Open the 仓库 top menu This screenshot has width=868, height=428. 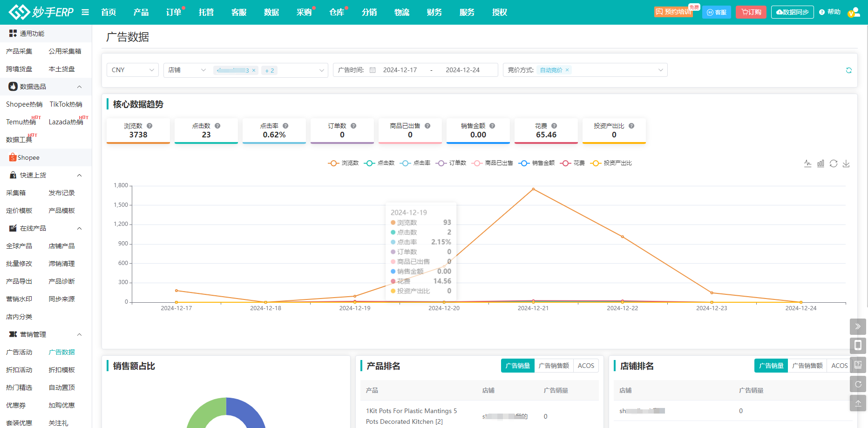337,12
